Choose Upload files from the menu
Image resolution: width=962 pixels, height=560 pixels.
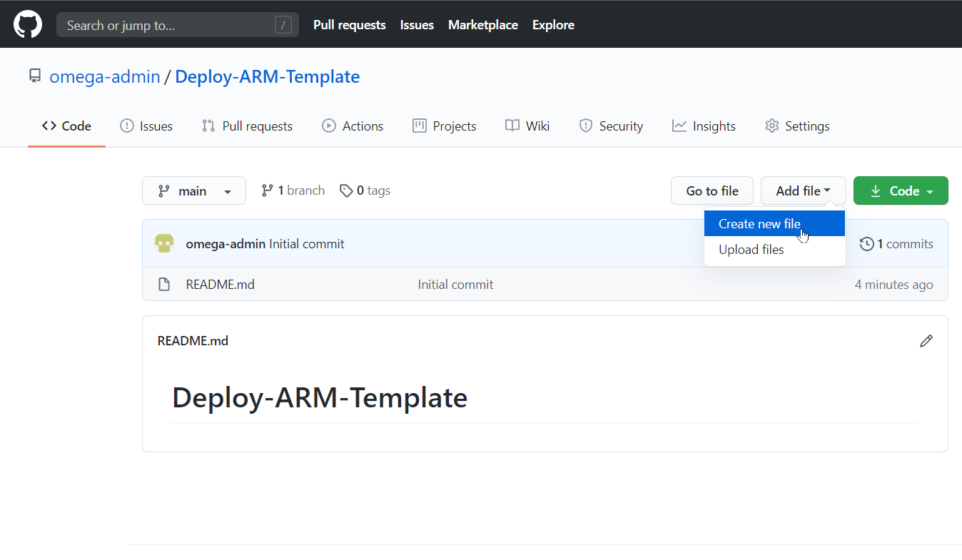point(774,250)
